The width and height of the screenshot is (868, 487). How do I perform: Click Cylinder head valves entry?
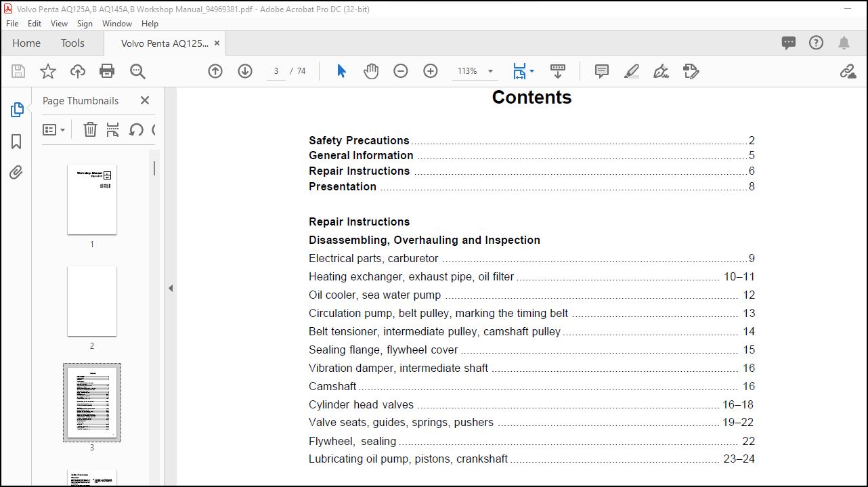tap(531, 404)
